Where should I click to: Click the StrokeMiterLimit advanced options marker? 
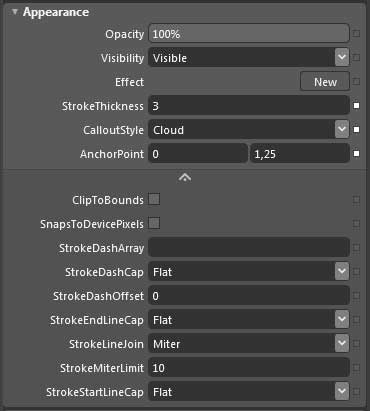pyautogui.click(x=356, y=368)
